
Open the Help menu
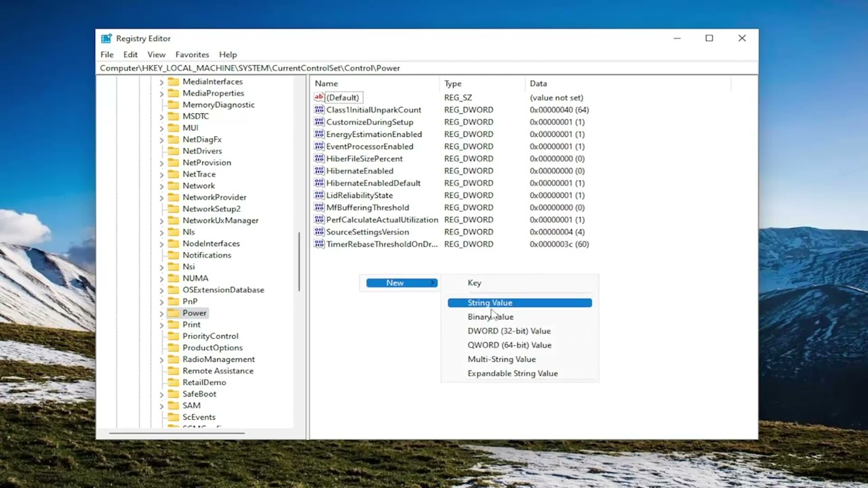(x=228, y=54)
